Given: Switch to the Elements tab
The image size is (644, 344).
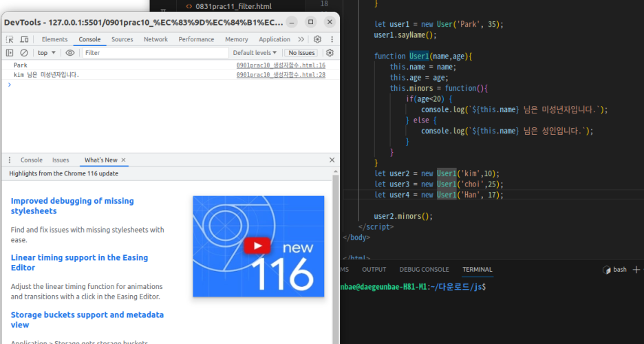Looking at the screenshot, I should (54, 39).
